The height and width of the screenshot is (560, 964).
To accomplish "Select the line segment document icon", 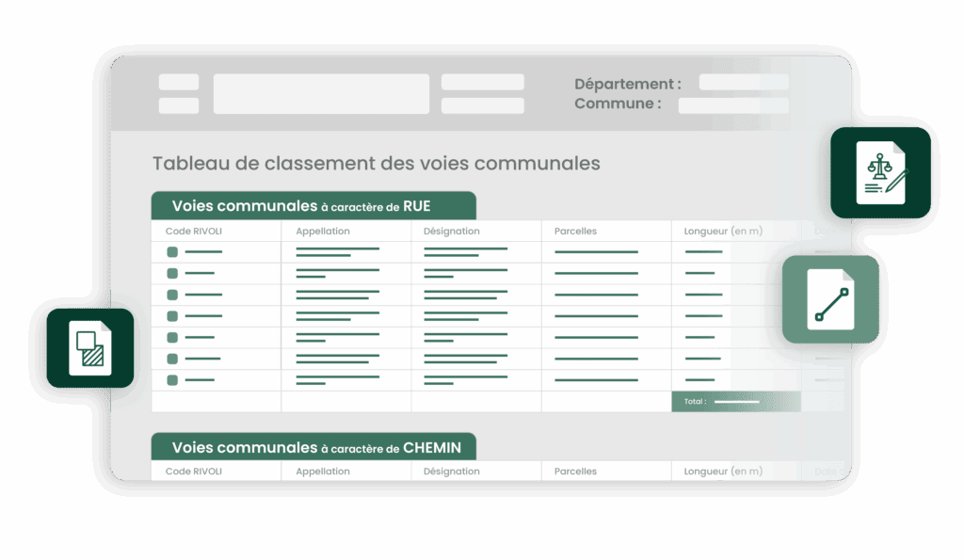I will pyautogui.click(x=830, y=297).
